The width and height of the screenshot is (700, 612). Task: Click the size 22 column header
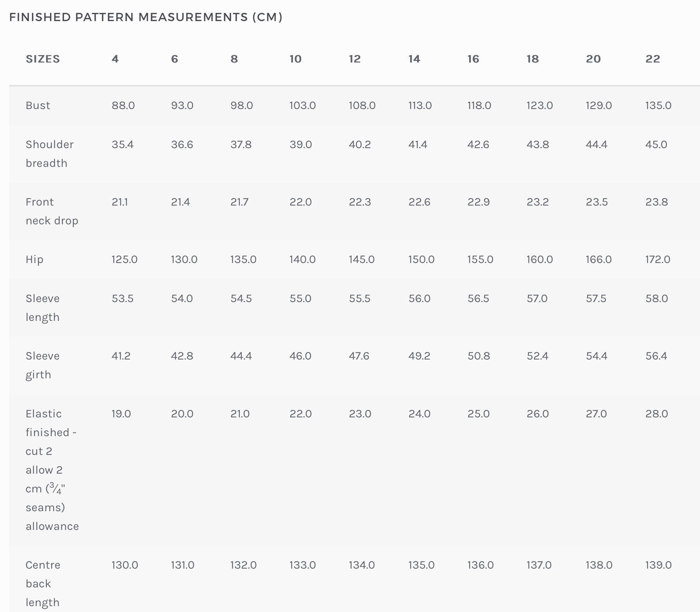coord(653,59)
